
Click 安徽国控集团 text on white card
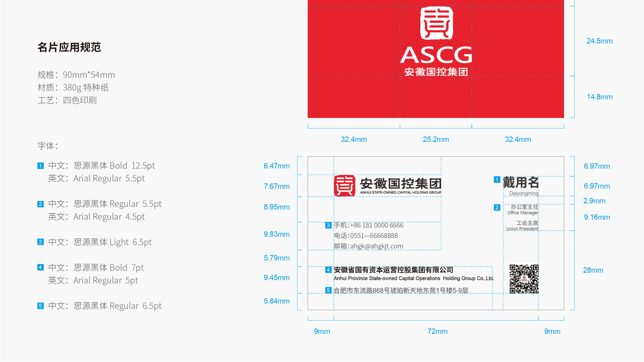click(x=400, y=184)
